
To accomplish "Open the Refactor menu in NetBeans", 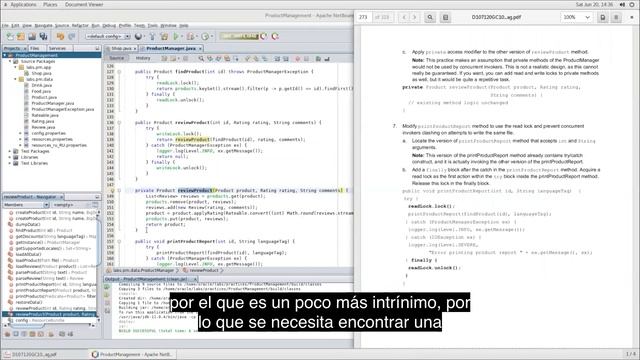I will 80,25.
